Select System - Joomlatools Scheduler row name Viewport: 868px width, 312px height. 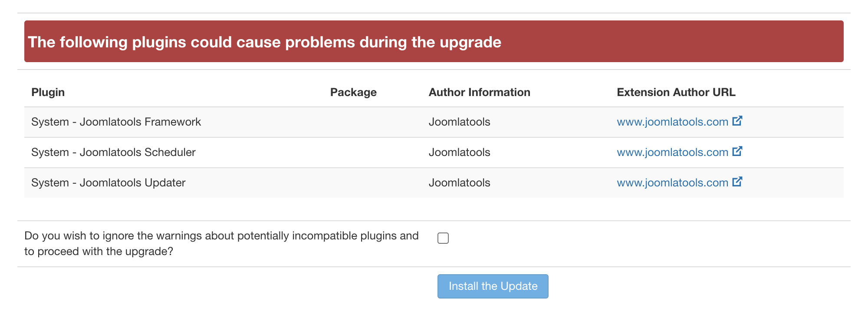pos(113,152)
